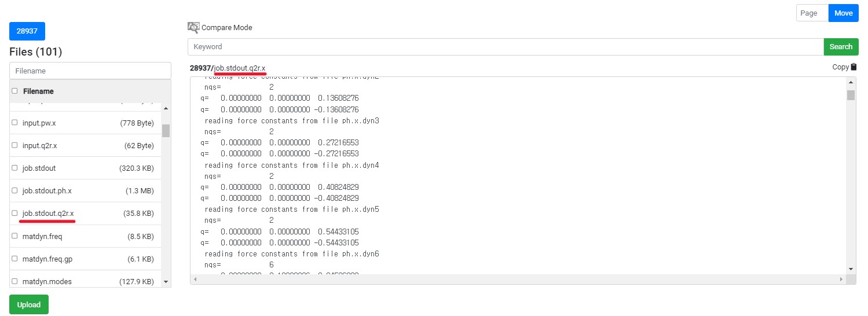Screen dimensions: 868x316
Task: Focus the Keyword search field
Action: point(505,47)
